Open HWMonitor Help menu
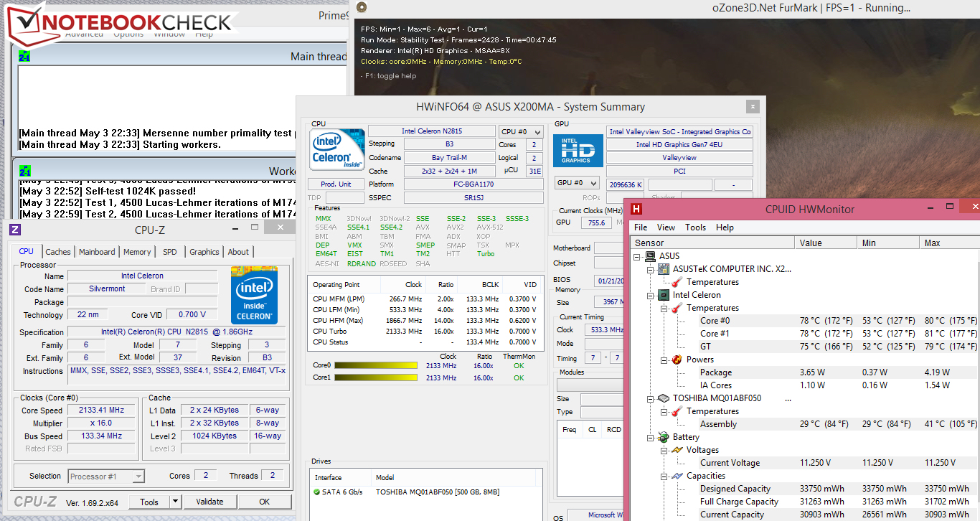980x521 pixels. coord(725,227)
